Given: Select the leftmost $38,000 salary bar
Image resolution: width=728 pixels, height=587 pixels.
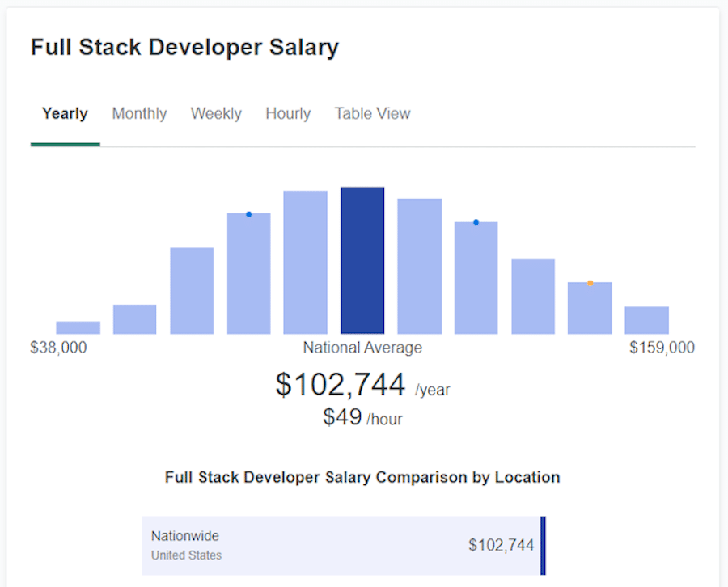Looking at the screenshot, I should (x=77, y=327).
